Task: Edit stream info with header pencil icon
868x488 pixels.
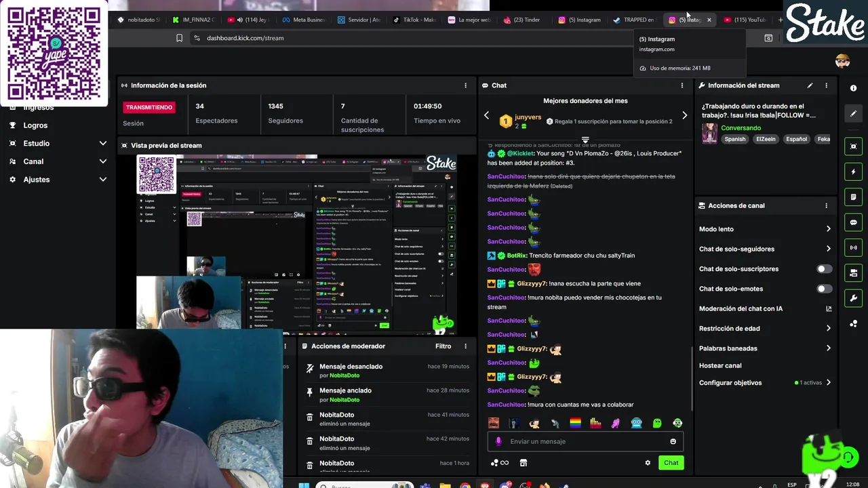Action: point(810,85)
